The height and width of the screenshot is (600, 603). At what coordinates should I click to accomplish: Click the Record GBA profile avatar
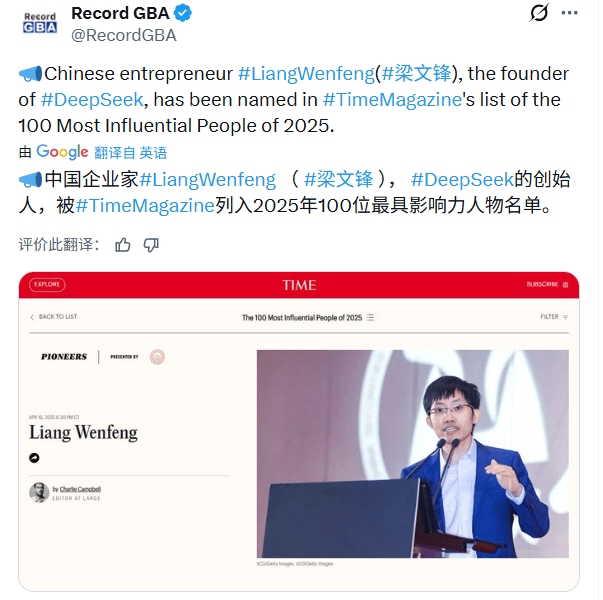coord(40,23)
